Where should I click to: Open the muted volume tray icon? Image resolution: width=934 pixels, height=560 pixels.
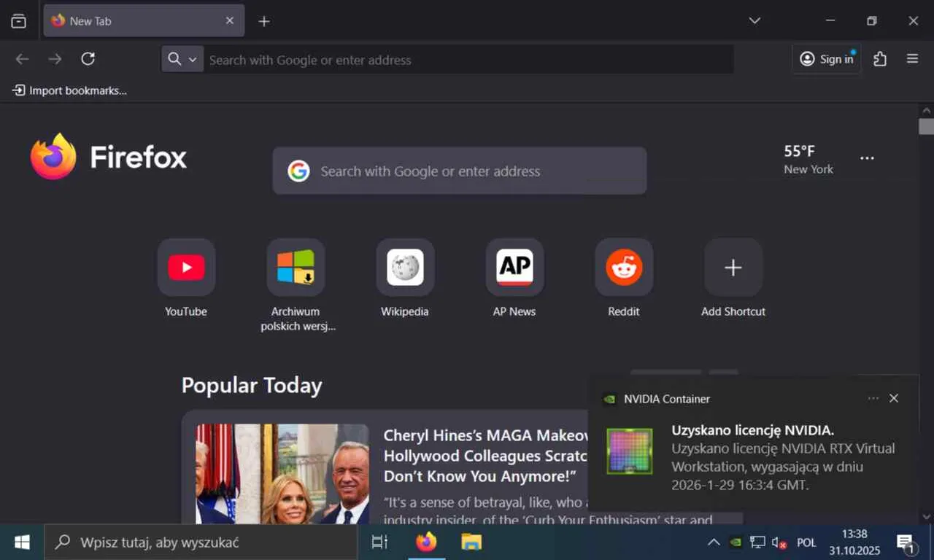click(779, 542)
